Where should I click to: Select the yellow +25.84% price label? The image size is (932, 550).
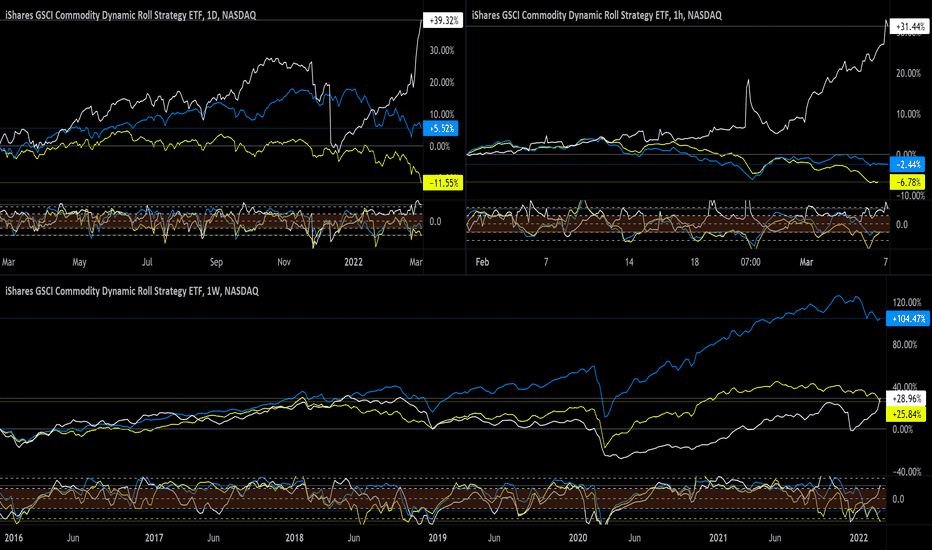click(906, 414)
